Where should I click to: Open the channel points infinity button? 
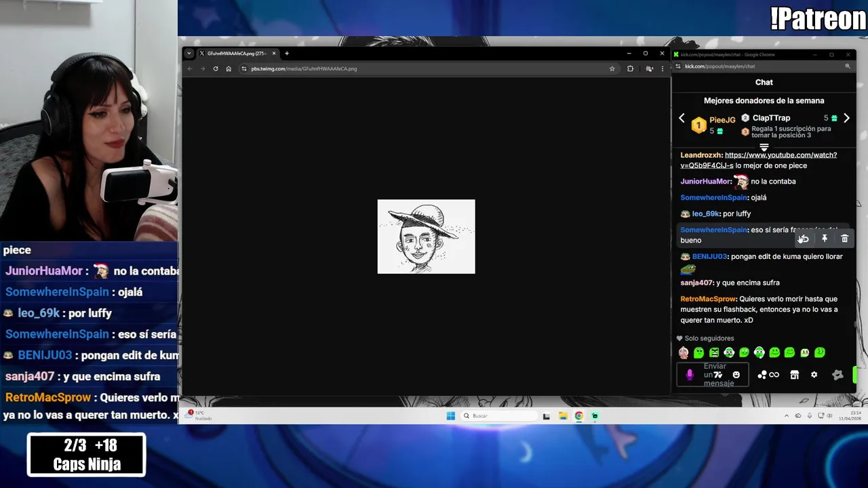pos(768,375)
